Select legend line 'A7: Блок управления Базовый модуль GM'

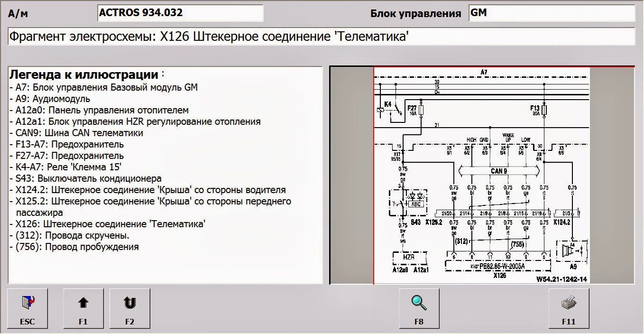[103, 87]
